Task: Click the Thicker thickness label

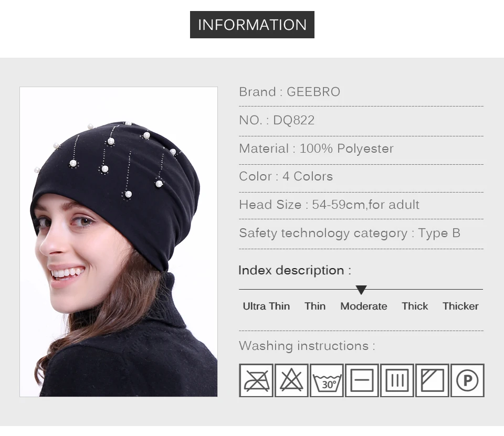Action: [x=460, y=306]
